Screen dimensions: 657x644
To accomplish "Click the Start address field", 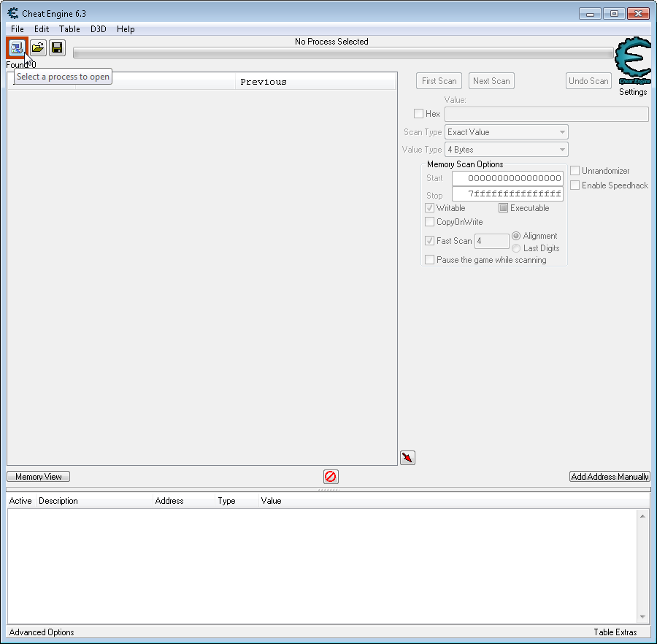I will coord(507,178).
